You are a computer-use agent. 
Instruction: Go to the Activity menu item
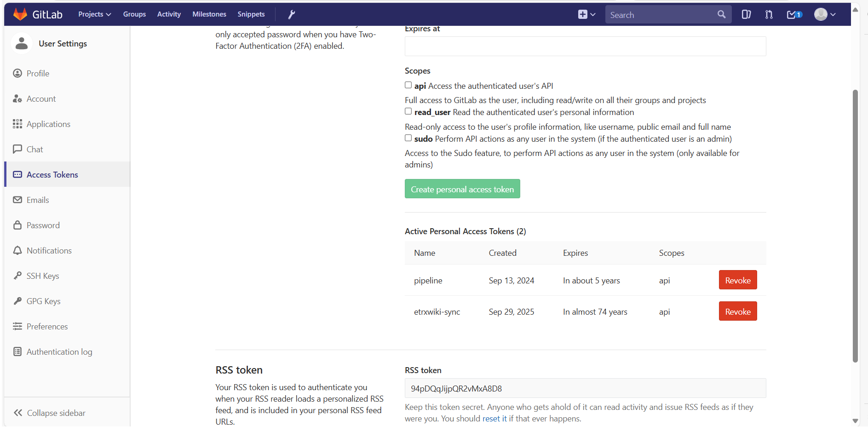[x=169, y=14]
